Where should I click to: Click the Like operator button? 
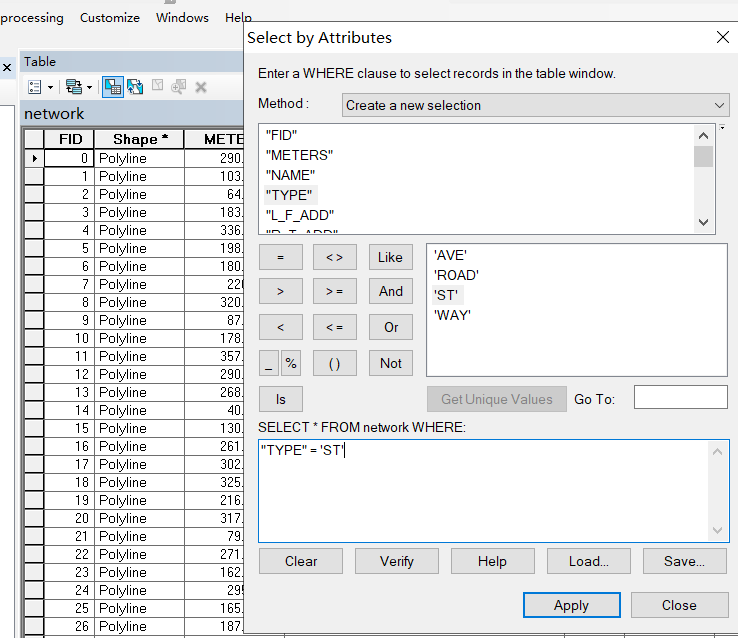(391, 257)
